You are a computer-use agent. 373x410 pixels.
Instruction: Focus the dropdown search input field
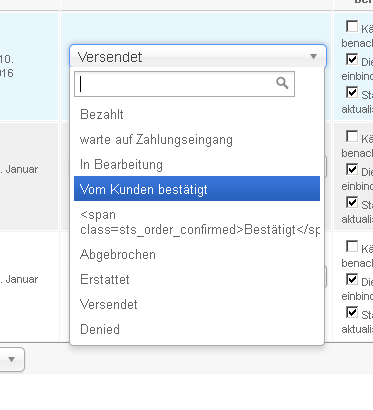(x=184, y=84)
